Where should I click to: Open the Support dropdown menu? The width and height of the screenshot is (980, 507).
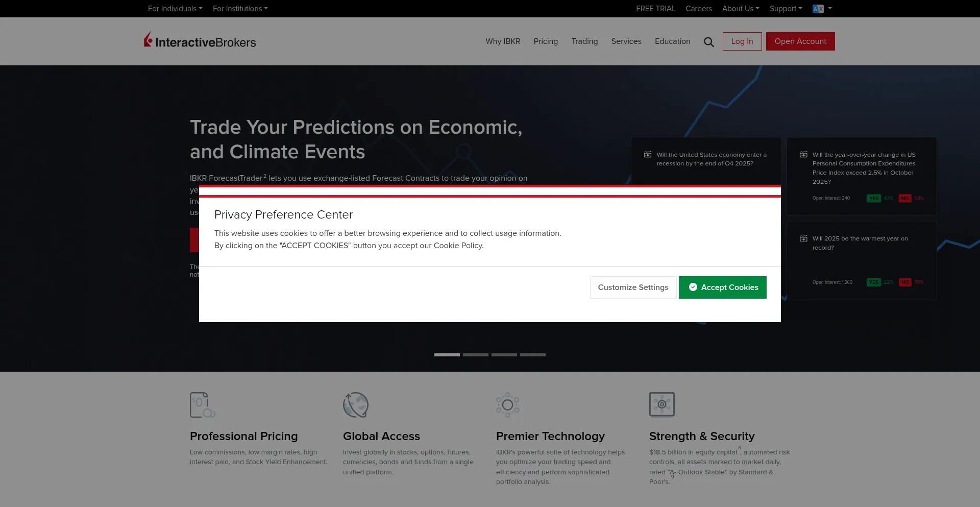[x=786, y=9]
